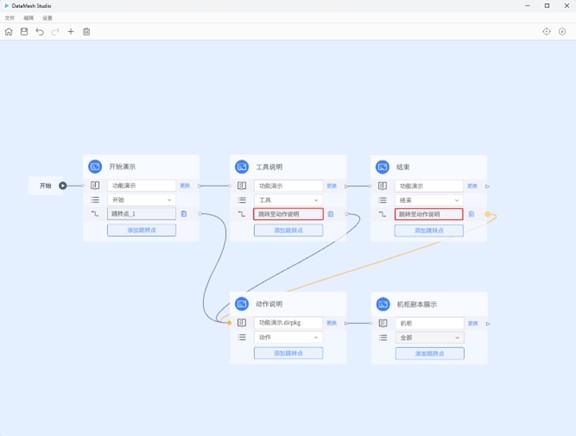Delete the selection using the trash can icon
The height and width of the screenshot is (436, 576).
[x=86, y=32]
